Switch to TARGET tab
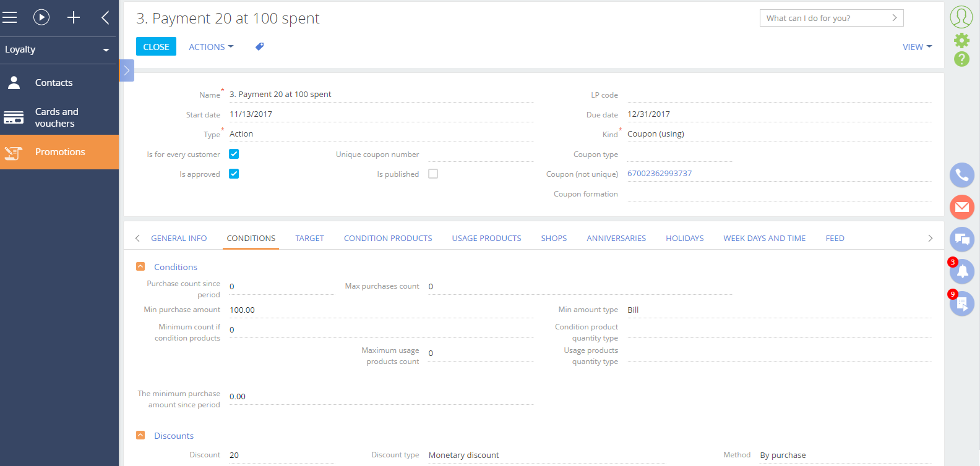 [309, 239]
